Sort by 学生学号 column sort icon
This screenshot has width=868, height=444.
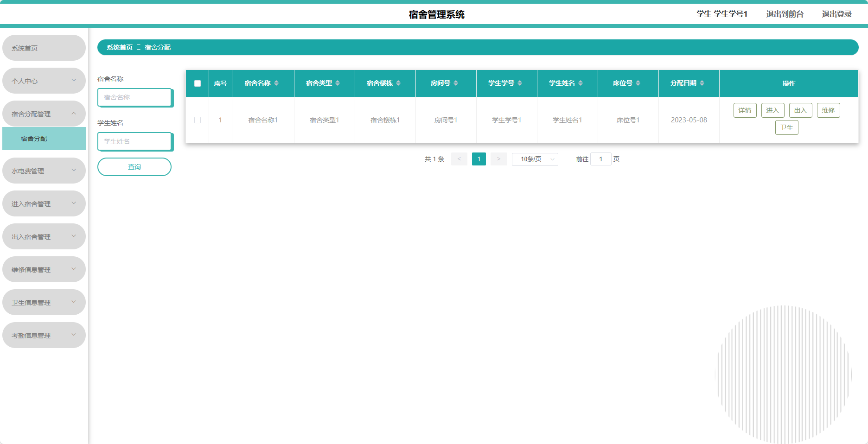pyautogui.click(x=520, y=83)
